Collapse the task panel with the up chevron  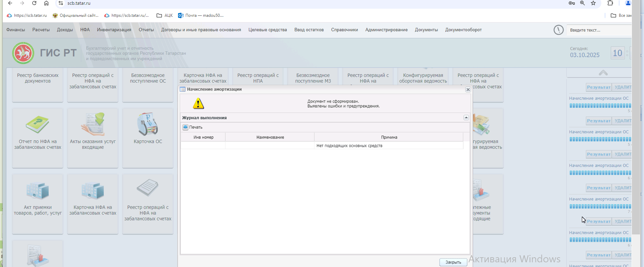click(x=603, y=73)
